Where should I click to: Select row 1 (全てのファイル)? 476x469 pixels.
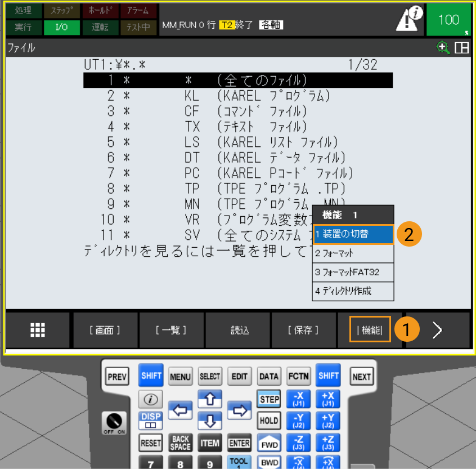pyautogui.click(x=238, y=80)
